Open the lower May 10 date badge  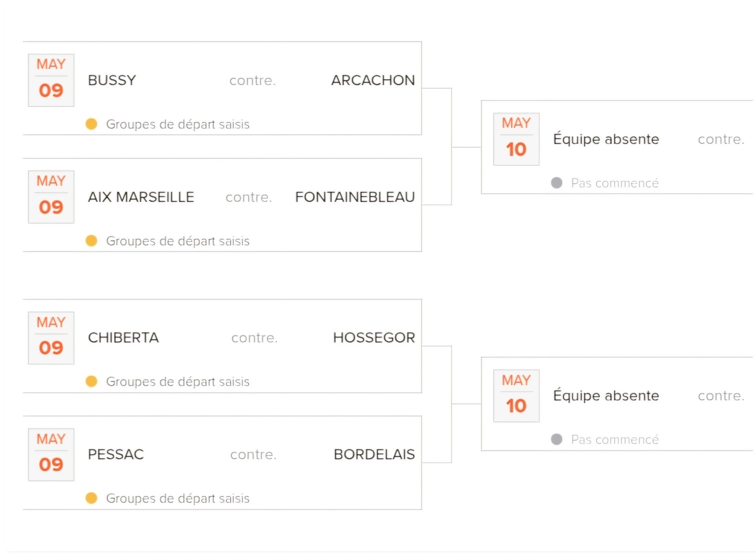516,396
